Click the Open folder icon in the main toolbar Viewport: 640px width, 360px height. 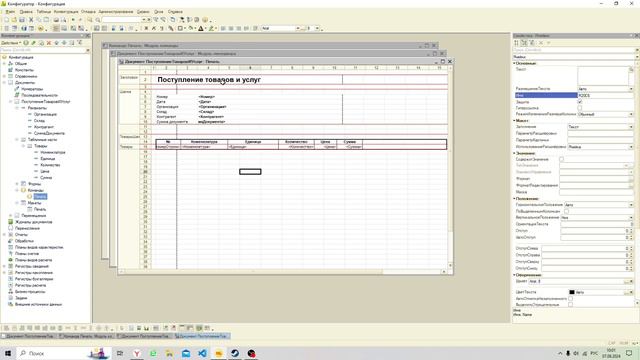coord(14,20)
